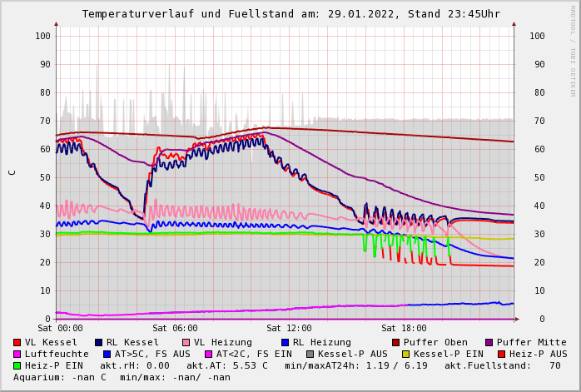Click the RRDTOOL / TOBI OETIKER watermark
The width and height of the screenshot is (581, 392).
pyautogui.click(x=573, y=50)
